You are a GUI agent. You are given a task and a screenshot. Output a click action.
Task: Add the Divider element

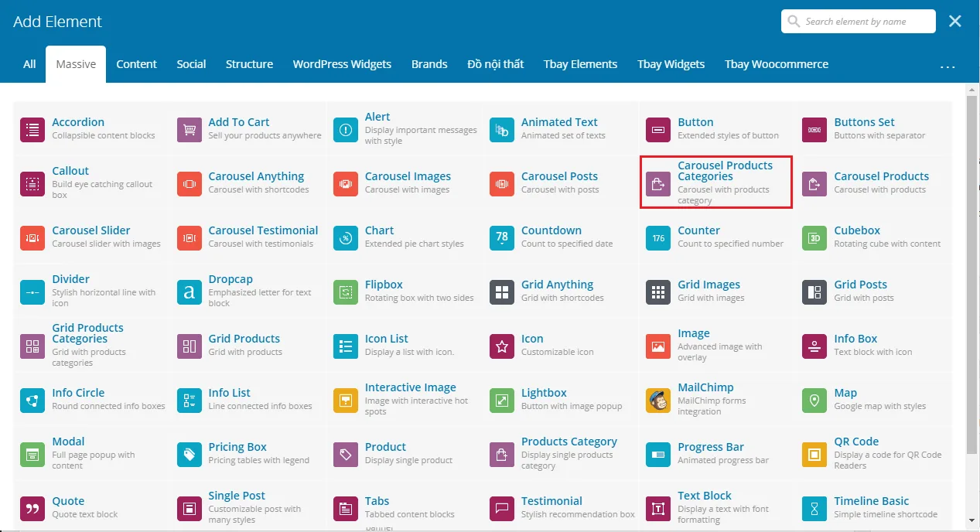tap(91, 292)
